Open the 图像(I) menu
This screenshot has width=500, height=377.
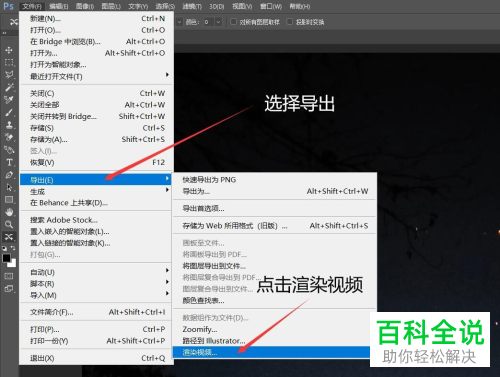click(x=85, y=6)
